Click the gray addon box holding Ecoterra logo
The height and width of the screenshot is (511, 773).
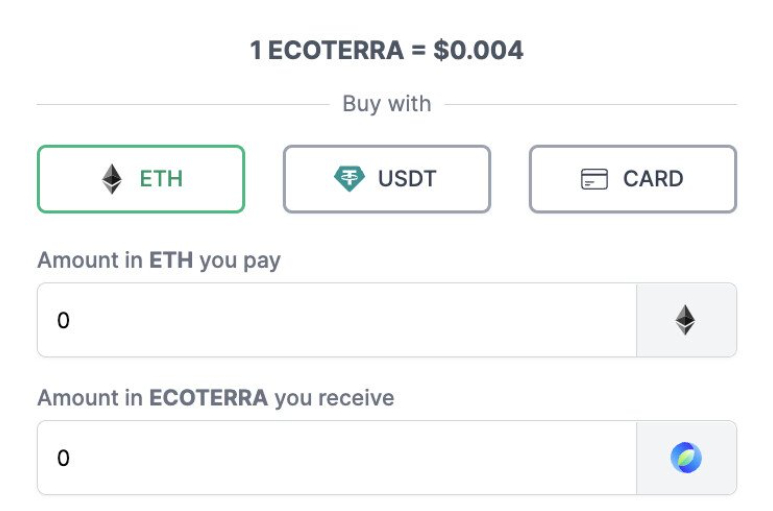click(x=686, y=458)
